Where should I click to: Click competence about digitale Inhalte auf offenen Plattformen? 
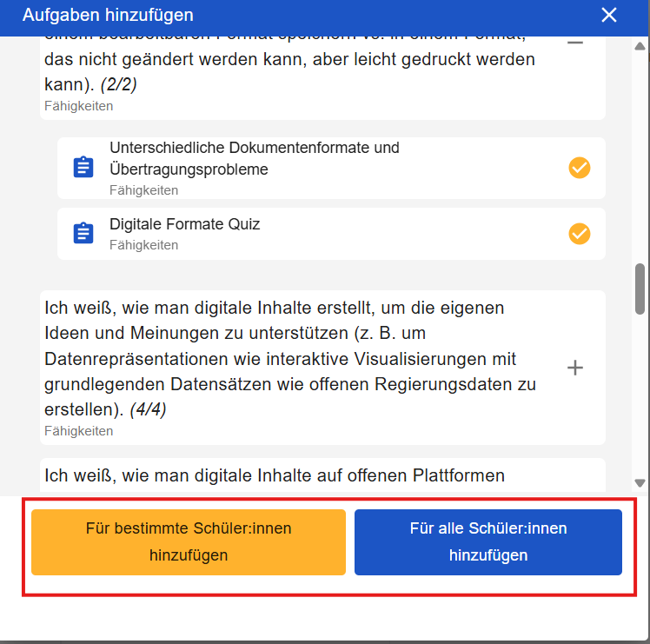pos(275,475)
